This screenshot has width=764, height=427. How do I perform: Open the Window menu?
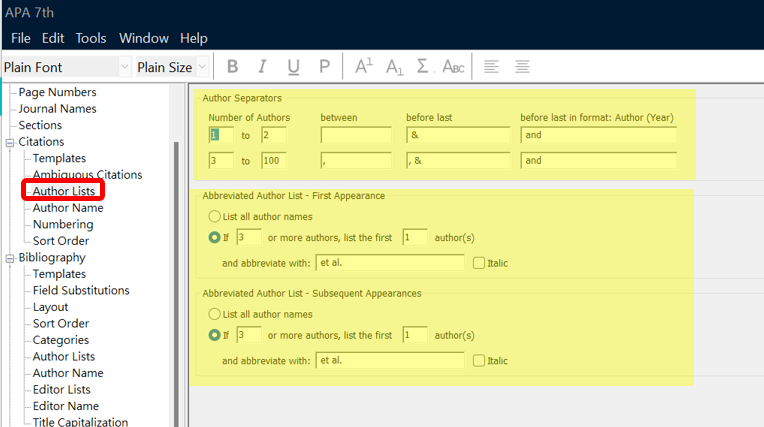click(144, 38)
